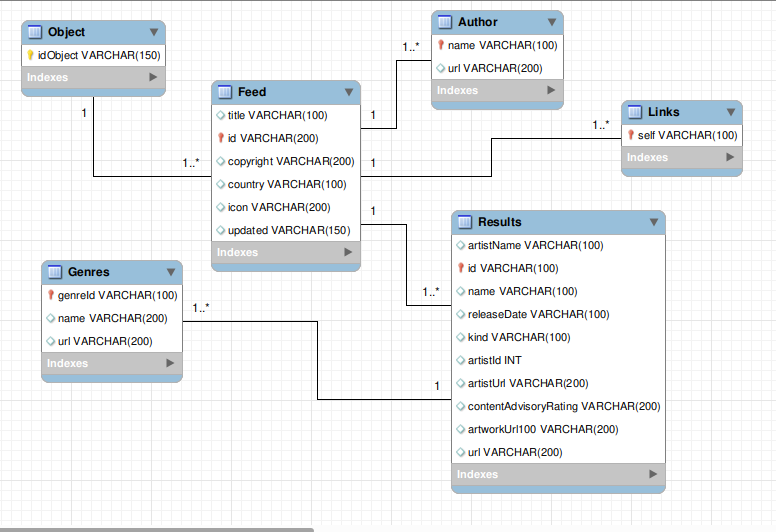The height and width of the screenshot is (532, 776).
Task: Click the diamond icon beside artistName
Action: [460, 245]
